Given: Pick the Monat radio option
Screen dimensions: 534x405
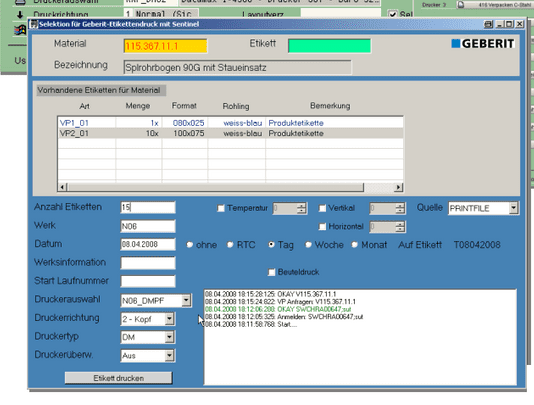Looking at the screenshot, I should pos(355,245).
